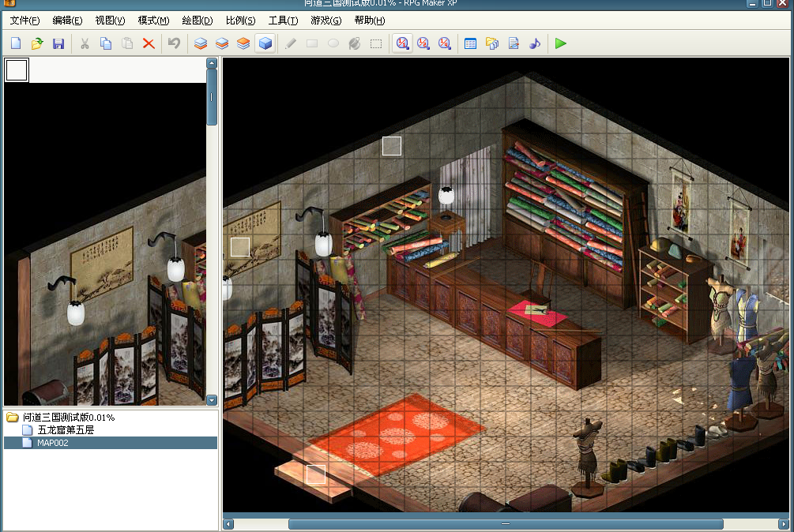Close the RPG Maker XP window
The height and width of the screenshot is (532, 794).
783,3
